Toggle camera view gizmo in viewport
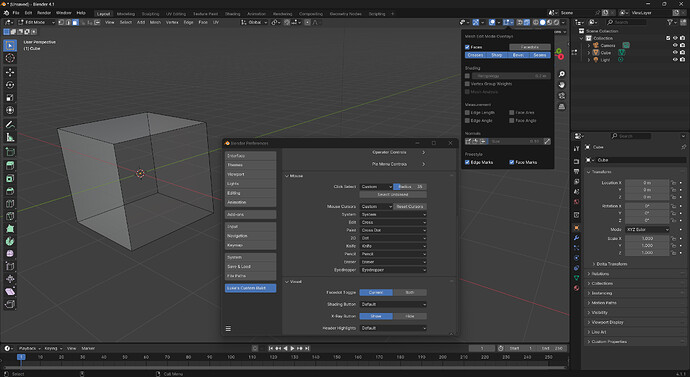The height and width of the screenshot is (377, 690). (562, 95)
